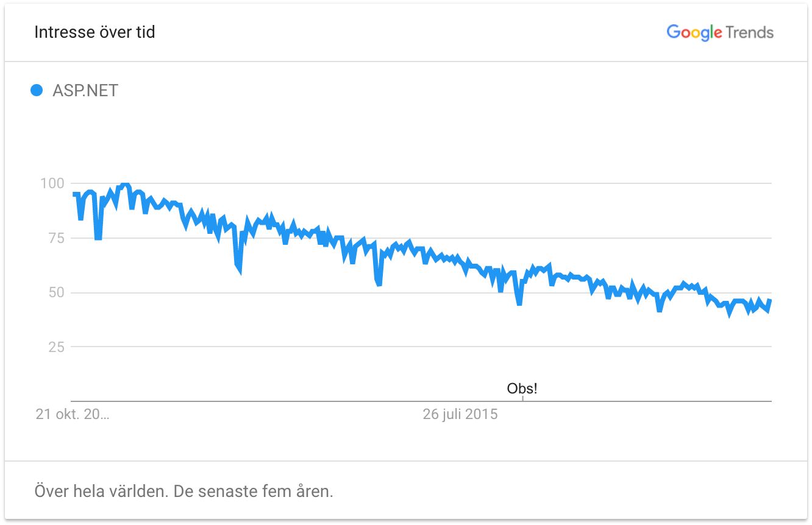Select the ASP.NET legend label
This screenshot has height=525, width=812.
pos(85,91)
